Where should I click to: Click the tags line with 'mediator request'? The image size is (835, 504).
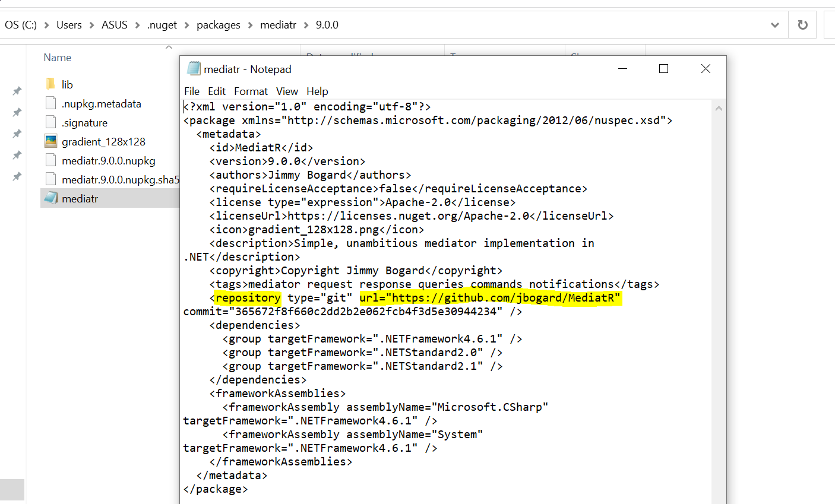434,284
